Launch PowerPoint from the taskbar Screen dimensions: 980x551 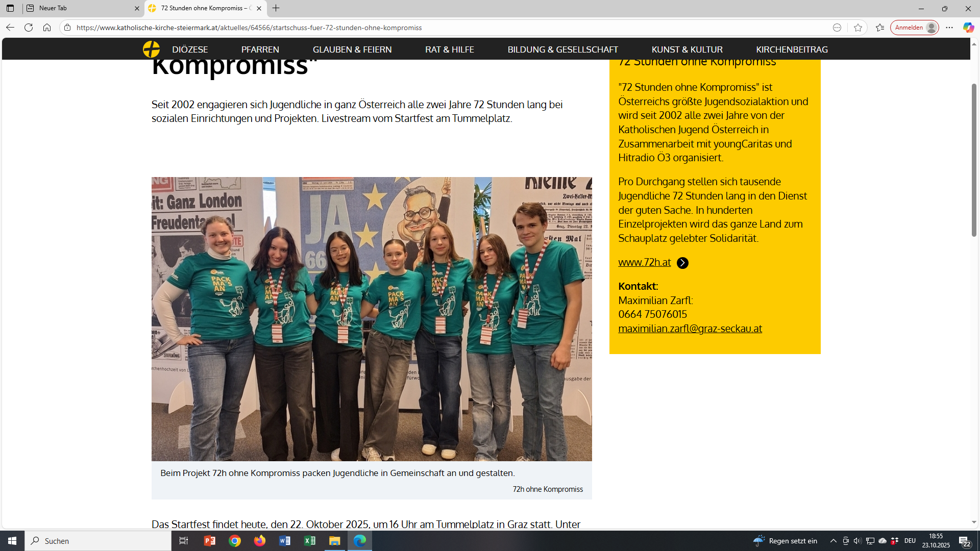[x=210, y=541]
